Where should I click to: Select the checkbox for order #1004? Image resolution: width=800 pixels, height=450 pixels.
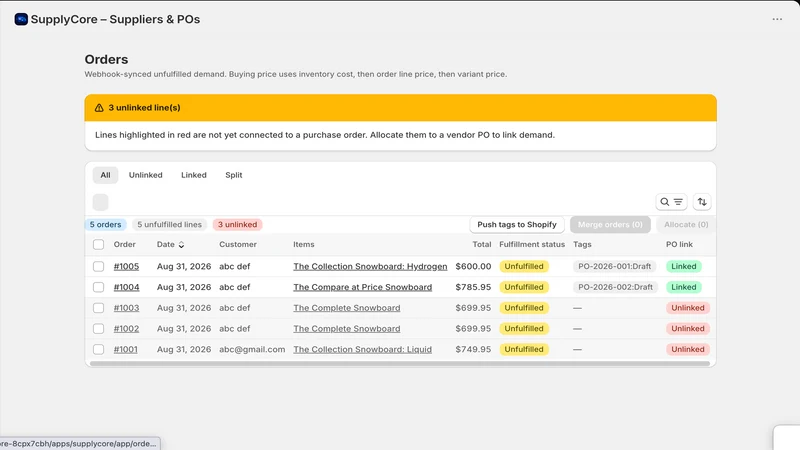(x=98, y=287)
